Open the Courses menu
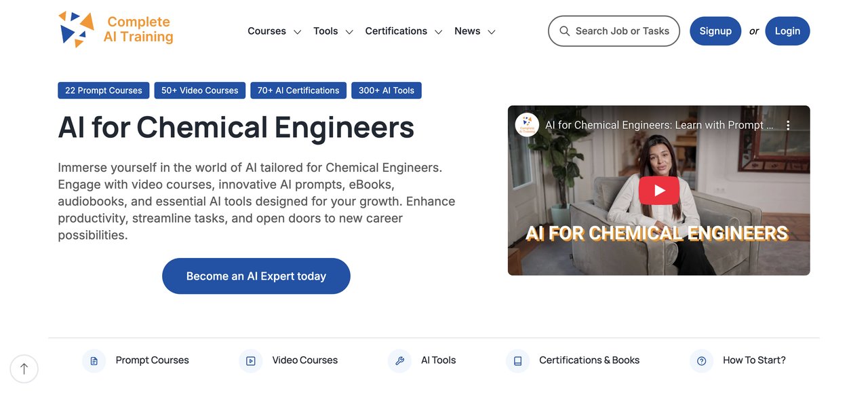 (267, 31)
